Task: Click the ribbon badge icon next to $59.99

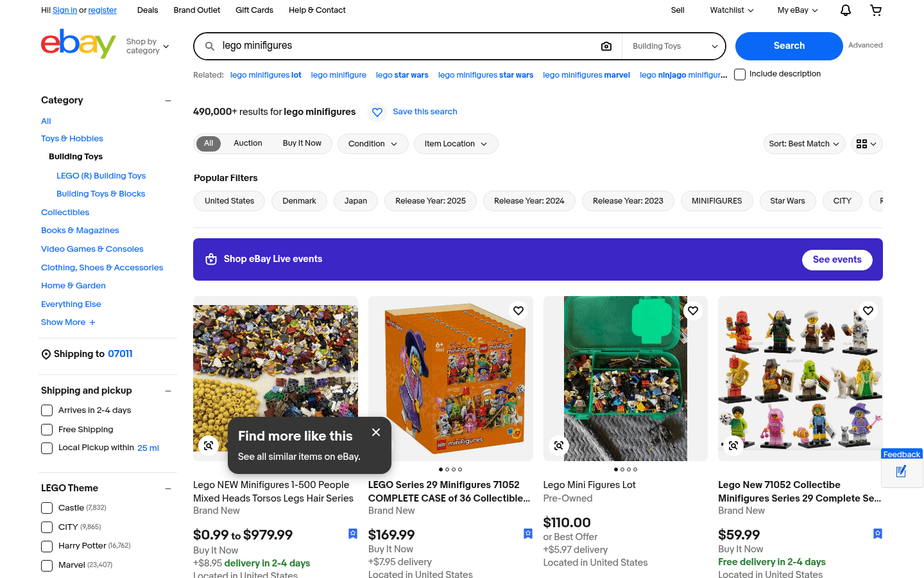Action: tap(878, 534)
